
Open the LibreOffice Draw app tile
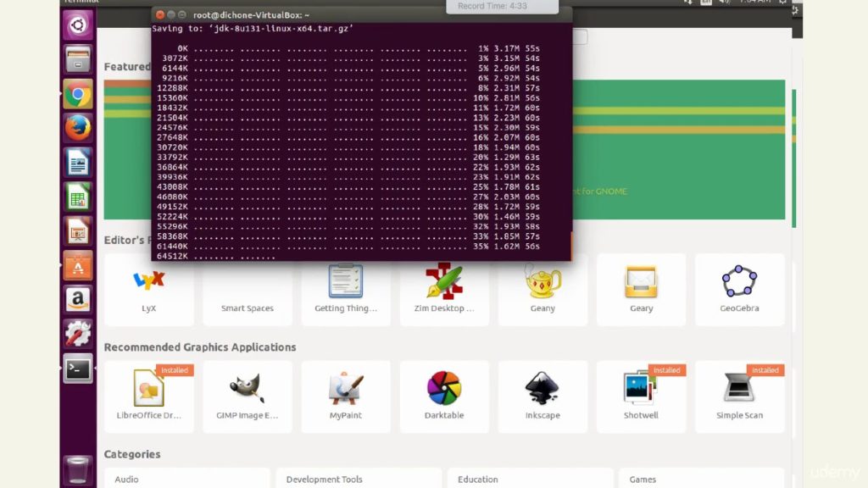(x=149, y=396)
